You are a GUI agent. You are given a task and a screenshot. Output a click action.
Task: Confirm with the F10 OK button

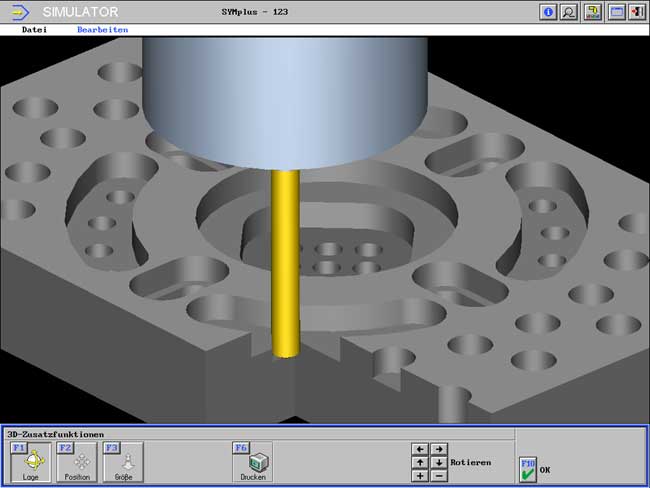528,468
